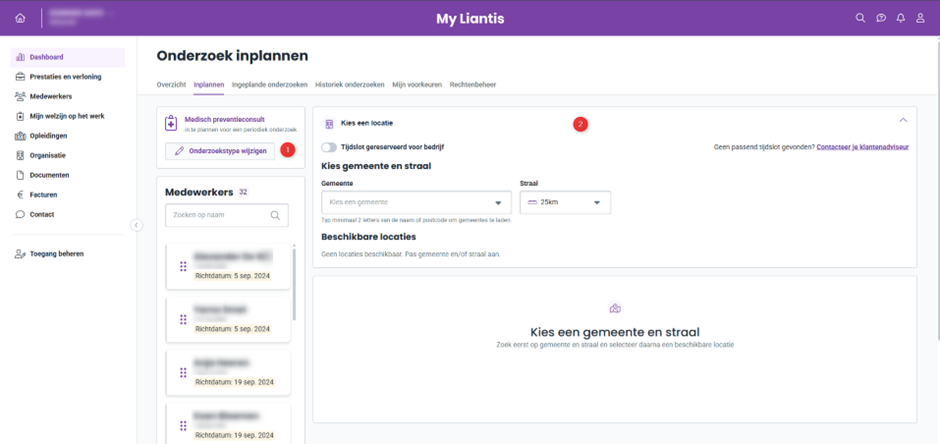Click the Kies een gemeente en straal placeholder heading
The height and width of the screenshot is (444, 940).
pyautogui.click(x=615, y=332)
